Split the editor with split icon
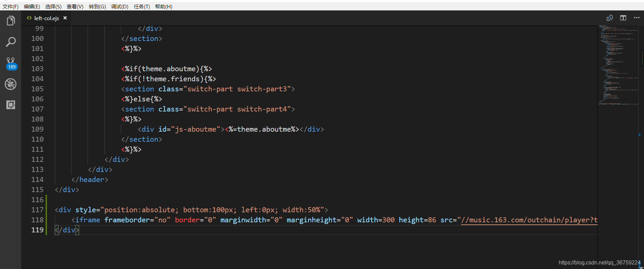644x269 pixels. 623,18
